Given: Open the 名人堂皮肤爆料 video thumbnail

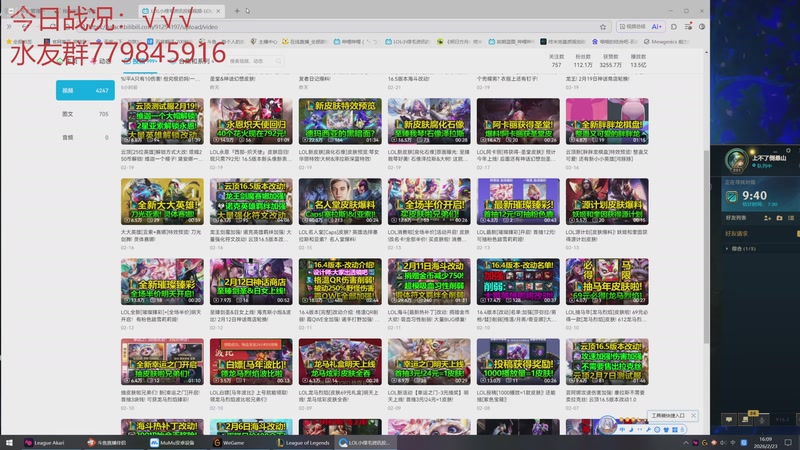Looking at the screenshot, I should (x=340, y=202).
